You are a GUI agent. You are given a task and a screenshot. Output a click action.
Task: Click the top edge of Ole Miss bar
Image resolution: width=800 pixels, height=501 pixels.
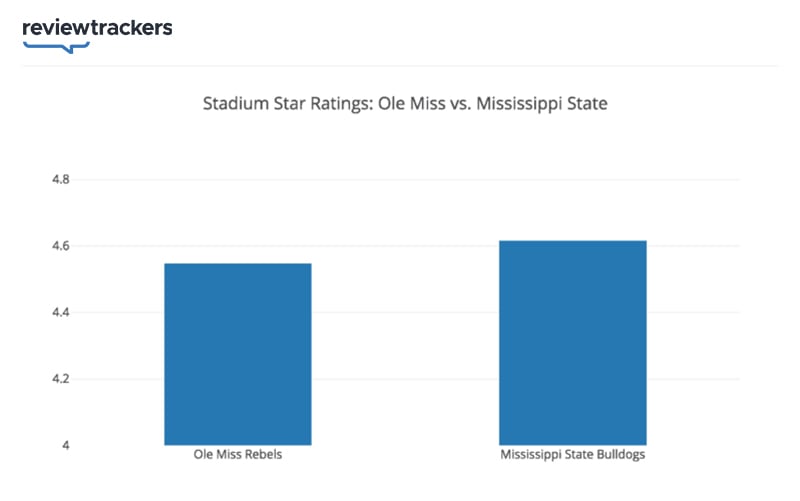238,264
